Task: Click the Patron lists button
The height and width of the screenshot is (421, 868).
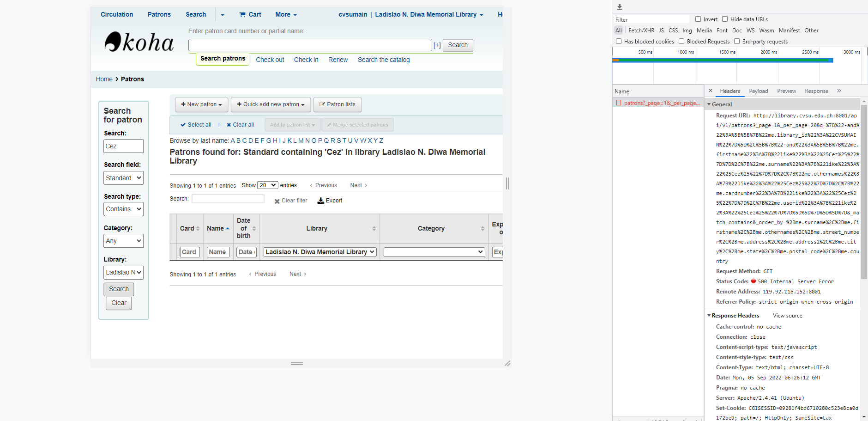Action: click(338, 104)
